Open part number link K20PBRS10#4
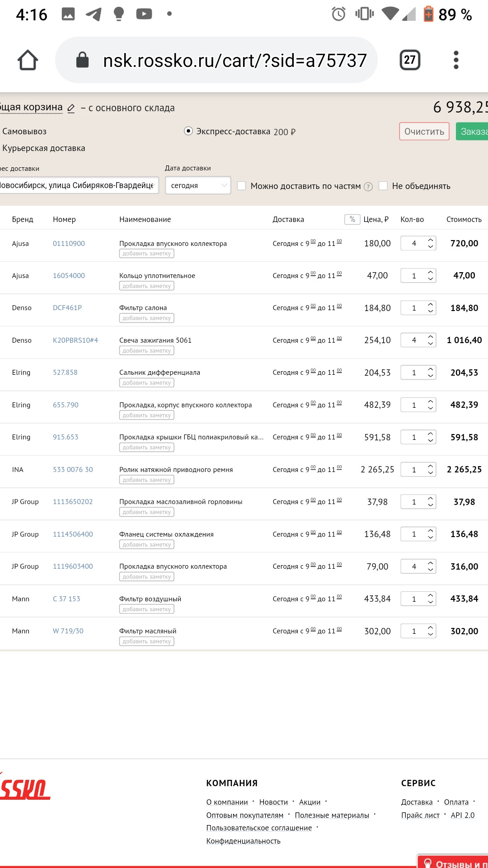The width and height of the screenshot is (488, 868). (75, 340)
